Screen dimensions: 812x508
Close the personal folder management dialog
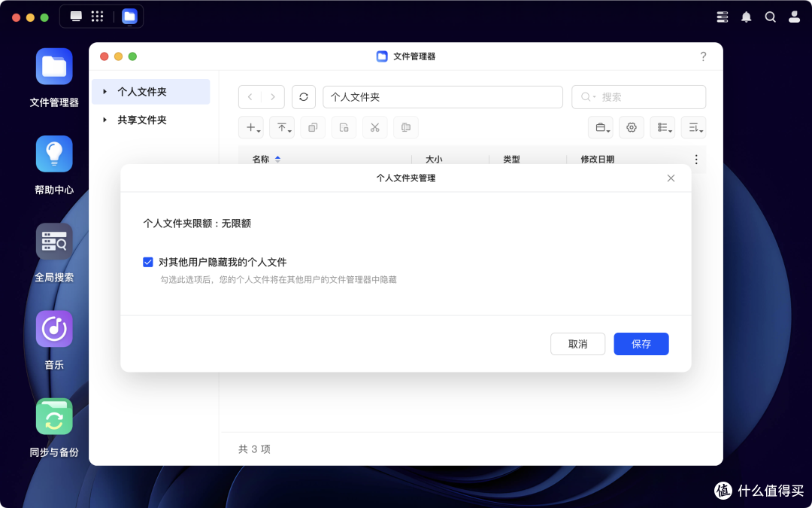tap(671, 178)
